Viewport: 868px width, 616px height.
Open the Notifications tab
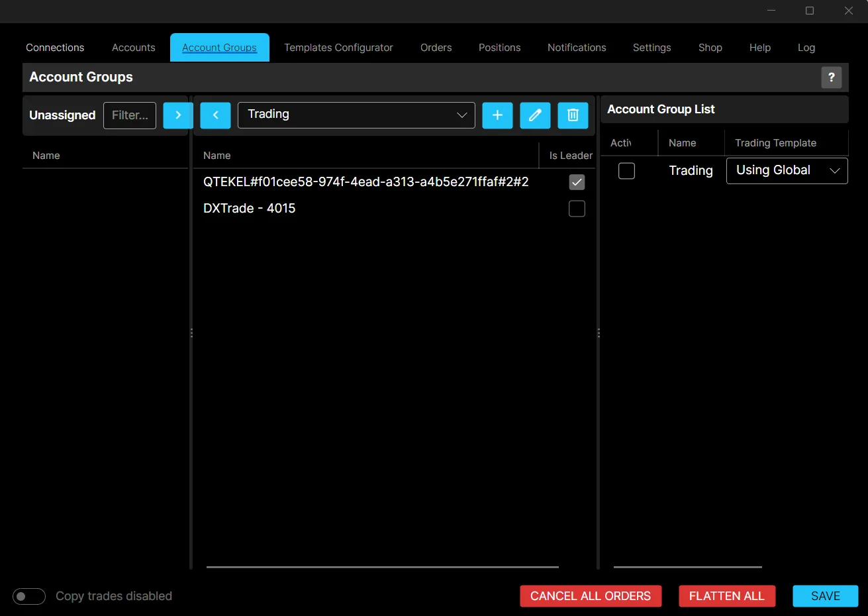pos(577,48)
